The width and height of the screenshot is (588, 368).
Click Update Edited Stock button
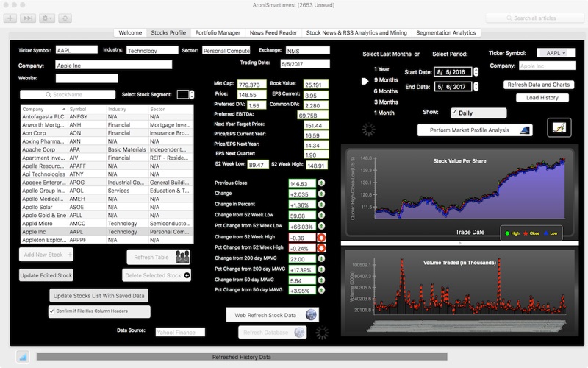[x=46, y=275]
